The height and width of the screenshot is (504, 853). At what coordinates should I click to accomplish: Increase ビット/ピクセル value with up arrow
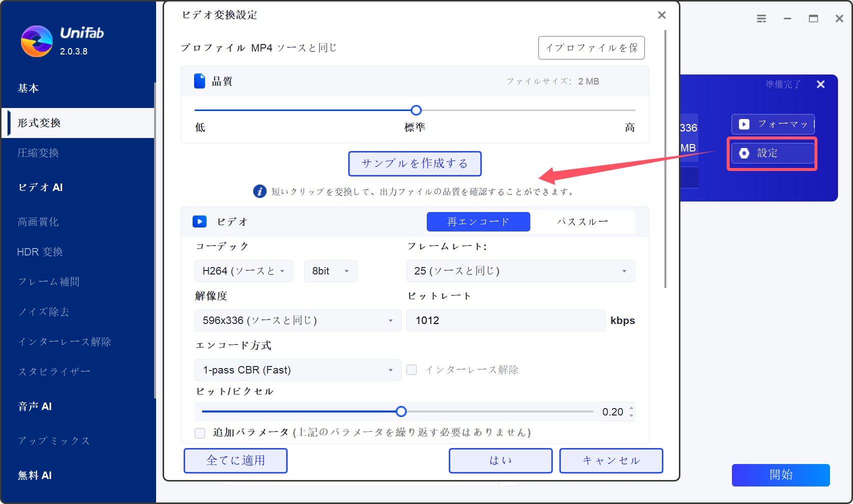[x=631, y=408]
